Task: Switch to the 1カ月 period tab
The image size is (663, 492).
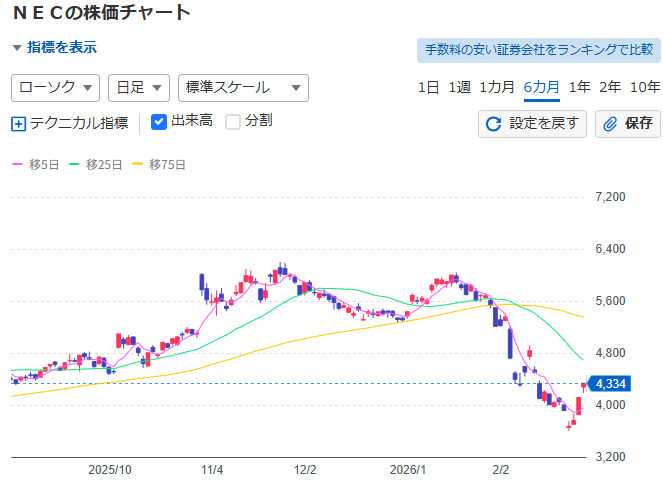Action: [x=497, y=87]
